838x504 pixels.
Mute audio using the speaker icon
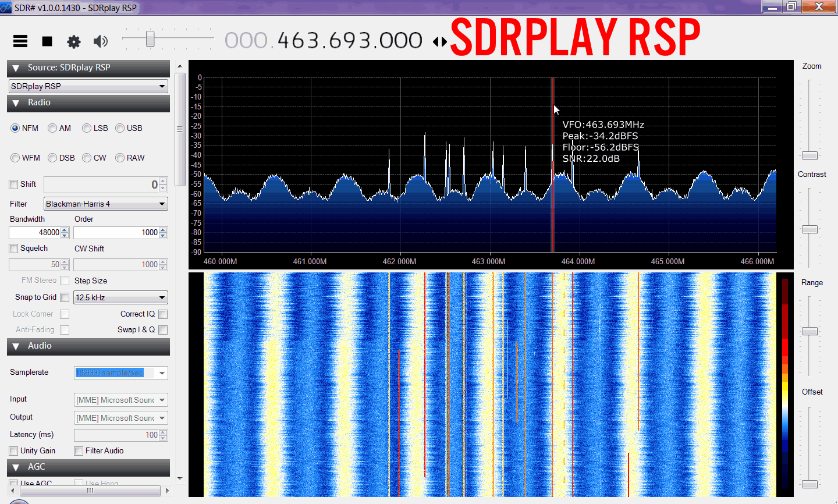pos(101,41)
